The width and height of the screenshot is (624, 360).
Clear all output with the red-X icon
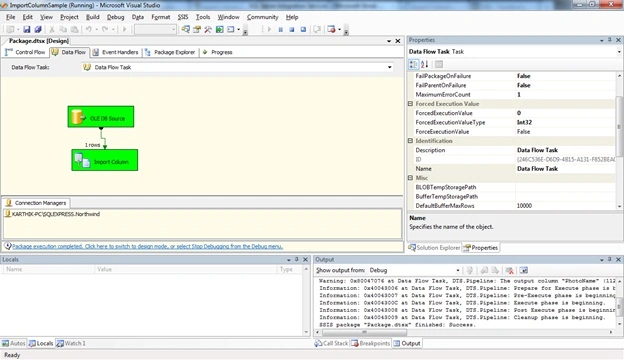pyautogui.click(x=509, y=270)
